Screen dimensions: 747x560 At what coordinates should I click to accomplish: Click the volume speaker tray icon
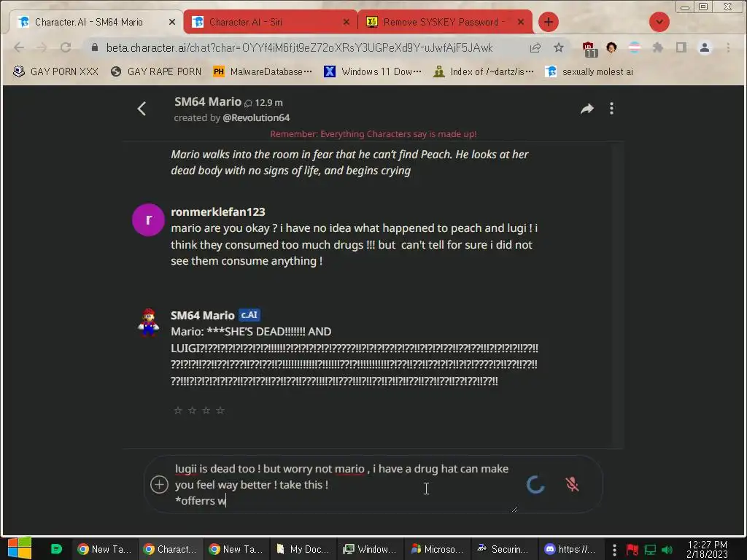(x=667, y=550)
